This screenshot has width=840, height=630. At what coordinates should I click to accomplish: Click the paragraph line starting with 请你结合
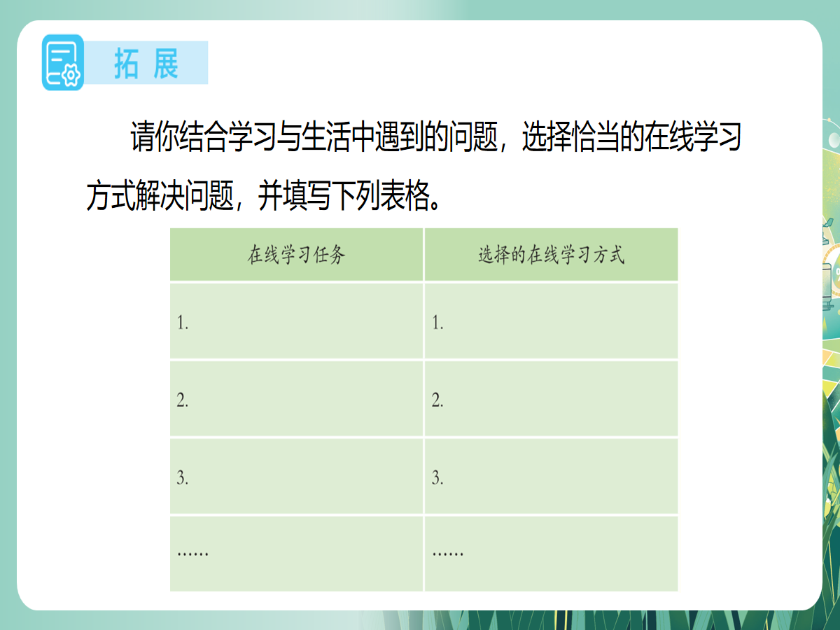(434, 138)
